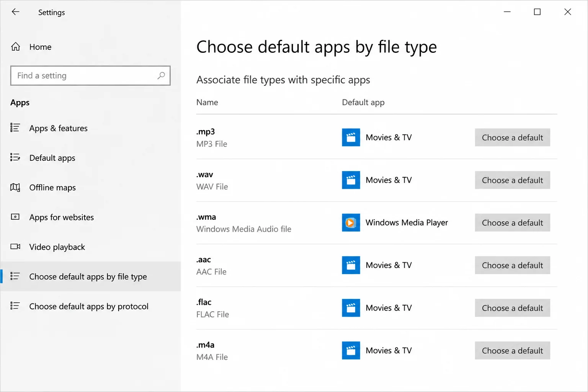Image resolution: width=588 pixels, height=392 pixels.
Task: Click the .flac extension name
Action: (204, 302)
